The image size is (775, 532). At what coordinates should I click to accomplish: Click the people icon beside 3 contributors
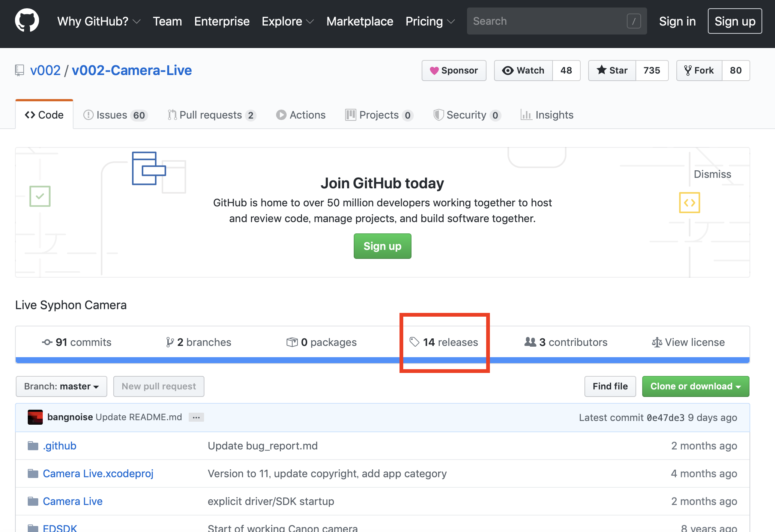click(530, 342)
